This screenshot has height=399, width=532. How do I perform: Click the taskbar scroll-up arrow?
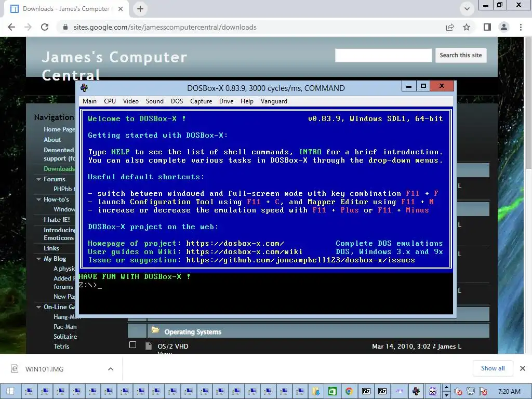pos(446,388)
